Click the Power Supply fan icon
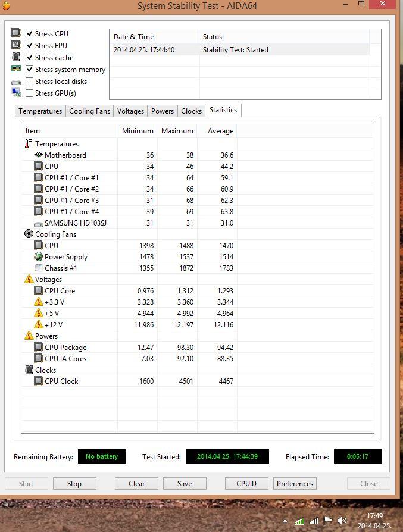Screen dimensions: 403x532 click(38, 256)
